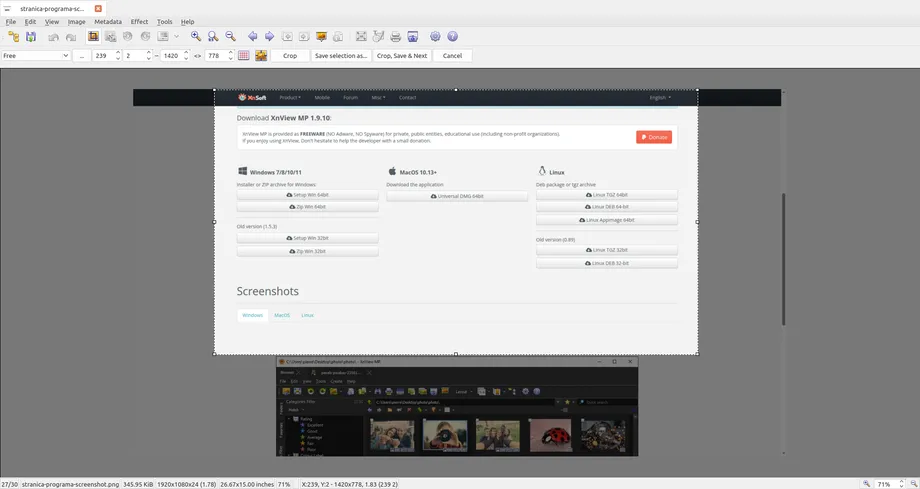Click the Crop button
Screen dimensions: 920x489
pos(290,56)
